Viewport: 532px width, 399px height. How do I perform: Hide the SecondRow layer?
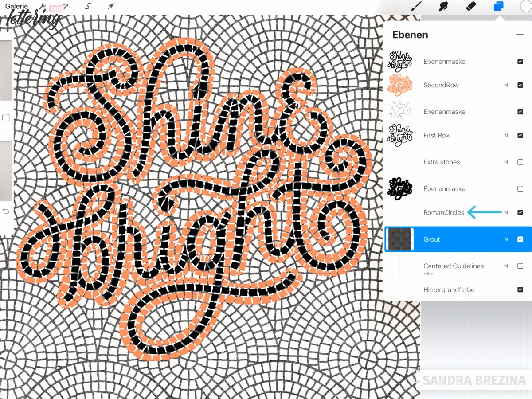tap(520, 85)
